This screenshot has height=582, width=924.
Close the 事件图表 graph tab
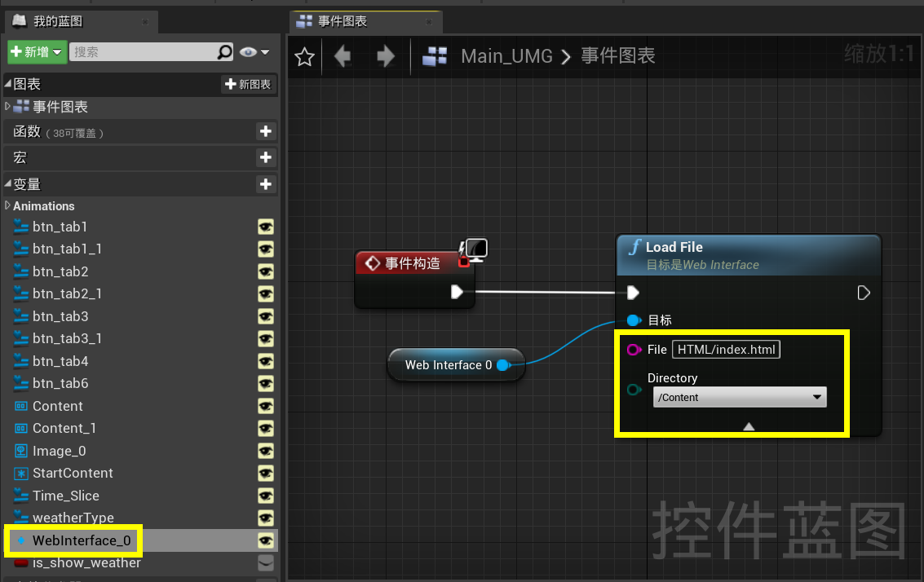429,22
